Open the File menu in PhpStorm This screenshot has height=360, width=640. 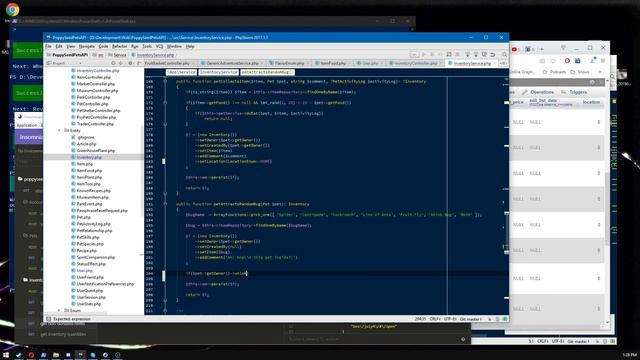[x=49, y=47]
